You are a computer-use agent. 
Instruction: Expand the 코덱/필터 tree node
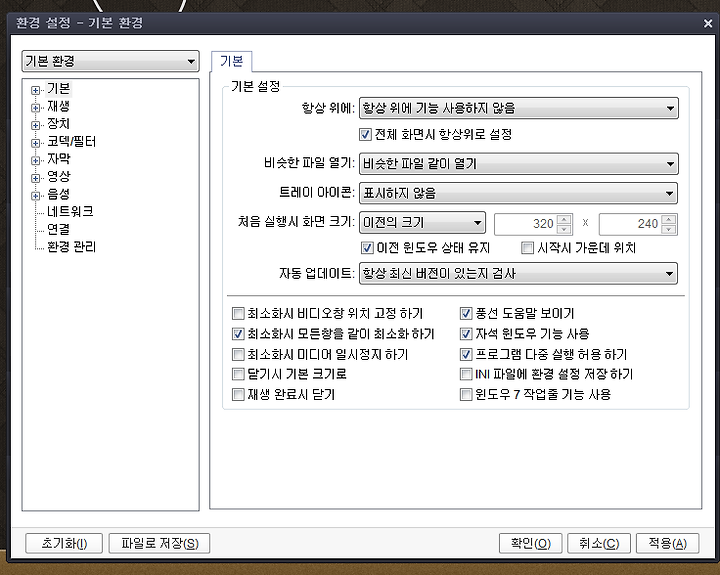pyautogui.click(x=35, y=143)
